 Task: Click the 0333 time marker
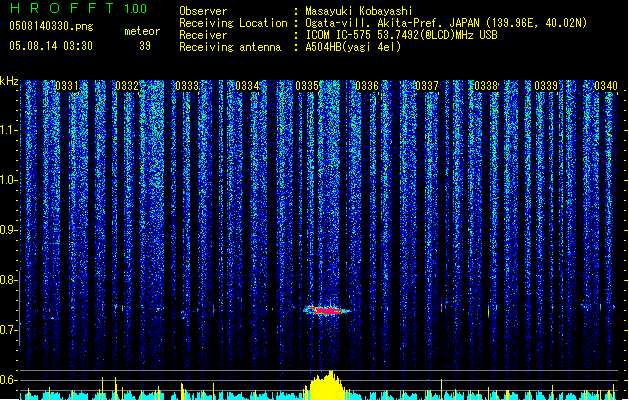pyautogui.click(x=187, y=85)
